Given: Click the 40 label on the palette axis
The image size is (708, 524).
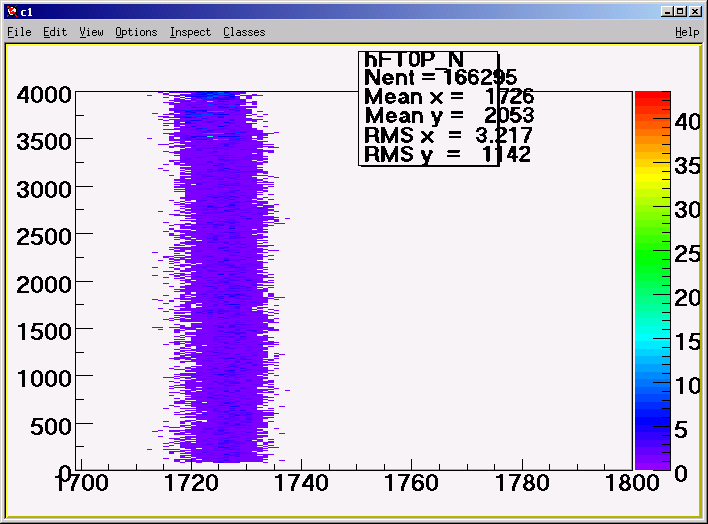Looking at the screenshot, I should [x=688, y=122].
